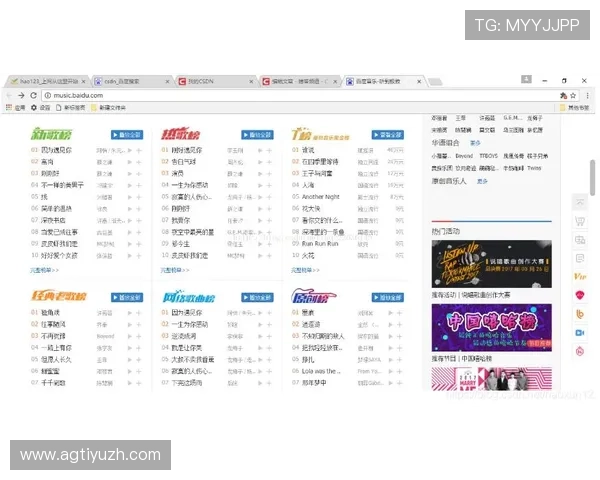Open song Run Run Run
The width and height of the screenshot is (600, 480).
[320, 244]
